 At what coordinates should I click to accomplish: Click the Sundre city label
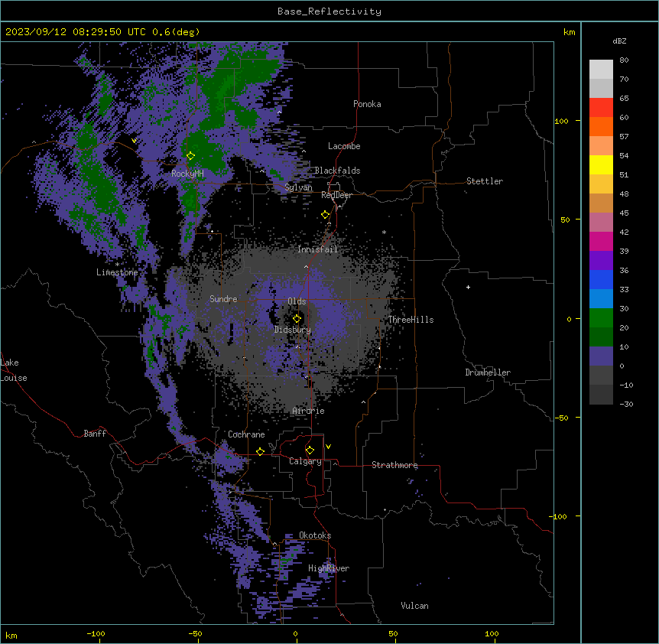[223, 299]
